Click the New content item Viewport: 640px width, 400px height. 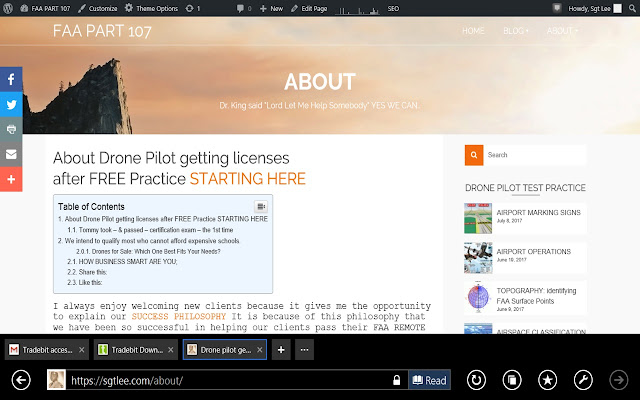pos(271,8)
